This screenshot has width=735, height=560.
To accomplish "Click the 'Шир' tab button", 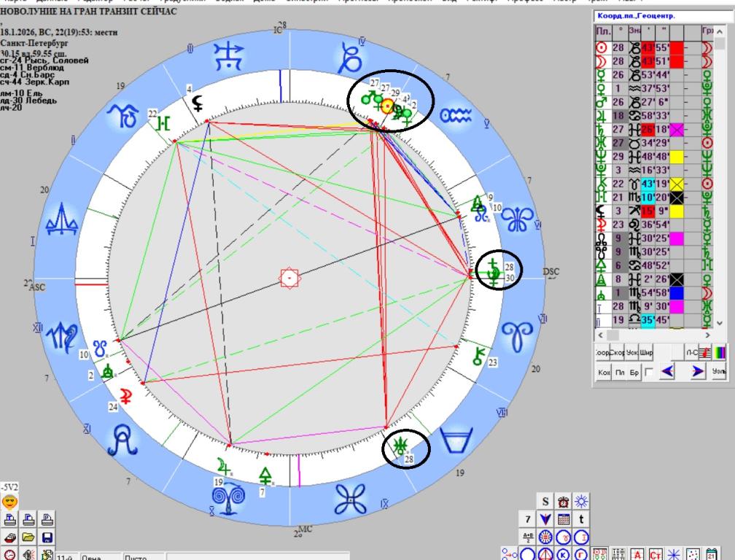I will pyautogui.click(x=646, y=352).
